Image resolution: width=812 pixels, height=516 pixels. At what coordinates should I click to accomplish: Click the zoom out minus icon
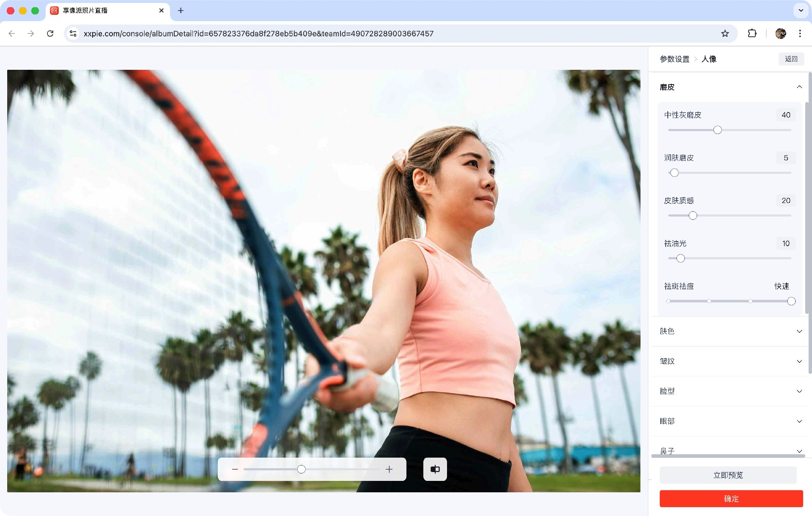(x=235, y=469)
